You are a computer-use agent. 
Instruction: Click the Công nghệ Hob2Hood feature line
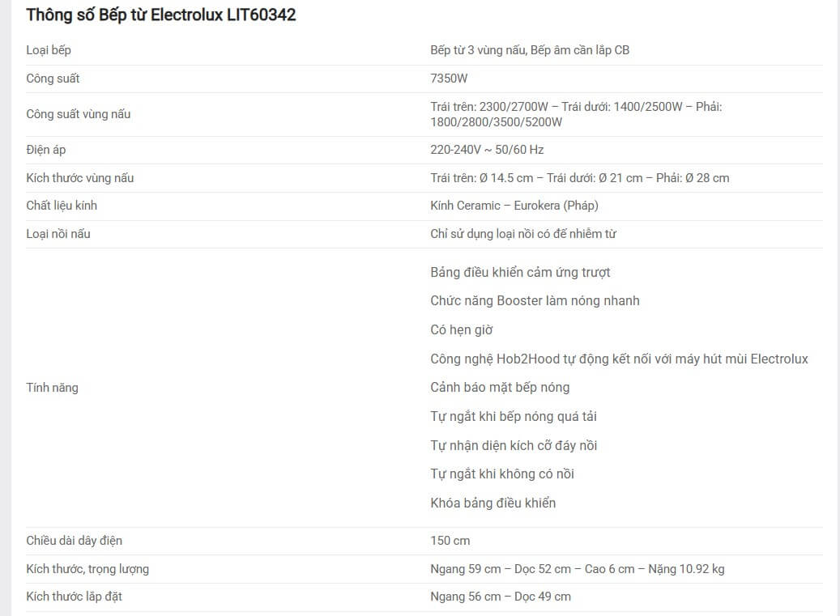(x=619, y=359)
